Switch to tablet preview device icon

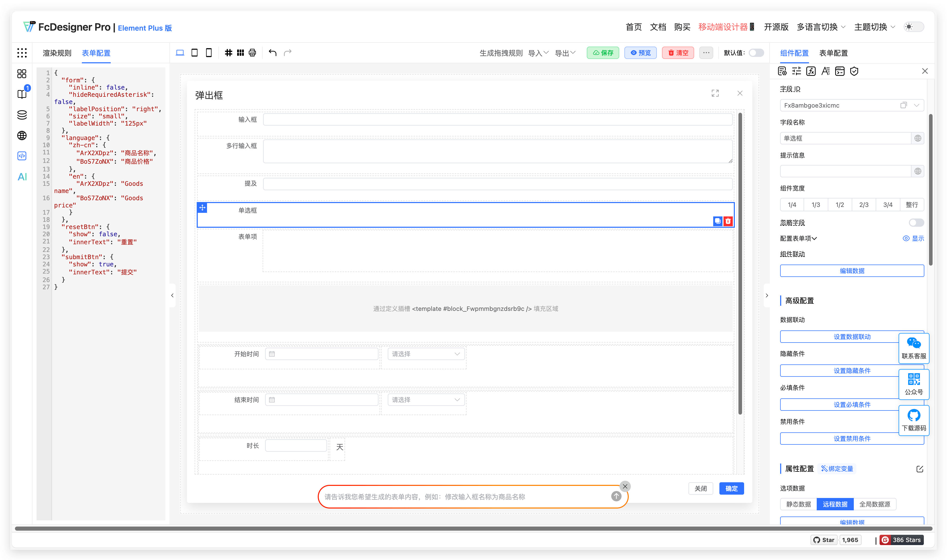click(194, 53)
